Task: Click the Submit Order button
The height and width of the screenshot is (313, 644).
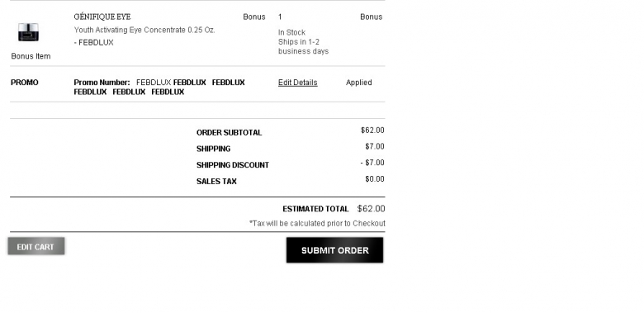Action: [x=334, y=250]
